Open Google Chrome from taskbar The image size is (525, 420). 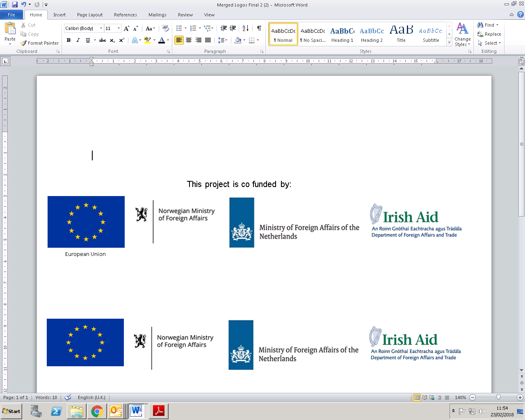pyautogui.click(x=97, y=411)
